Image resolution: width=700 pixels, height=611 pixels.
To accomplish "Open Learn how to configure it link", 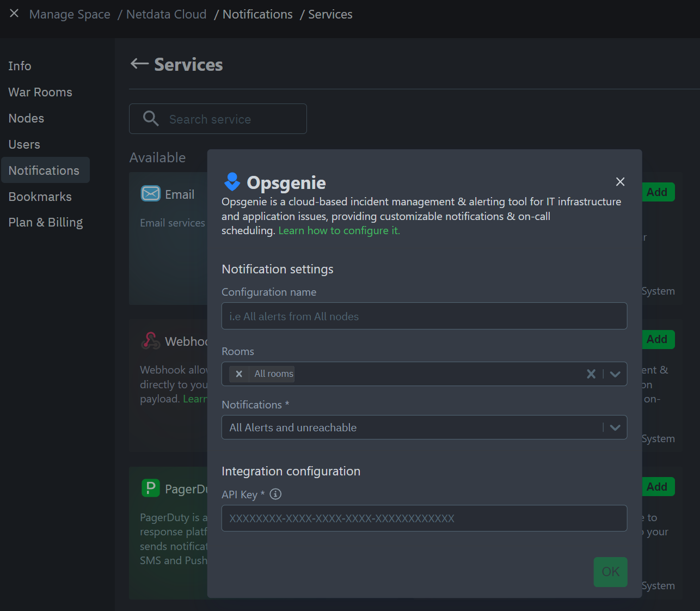I will coord(339,231).
